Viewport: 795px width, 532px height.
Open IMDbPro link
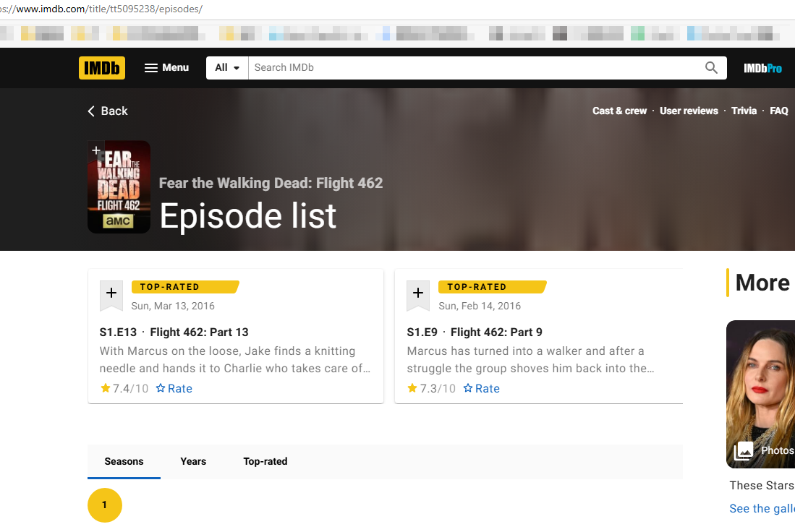[762, 69]
